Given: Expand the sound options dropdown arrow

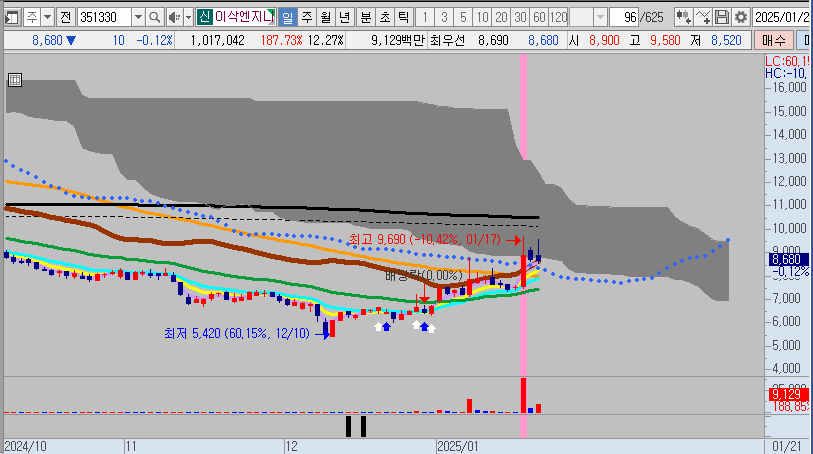Looking at the screenshot, I should (x=188, y=17).
